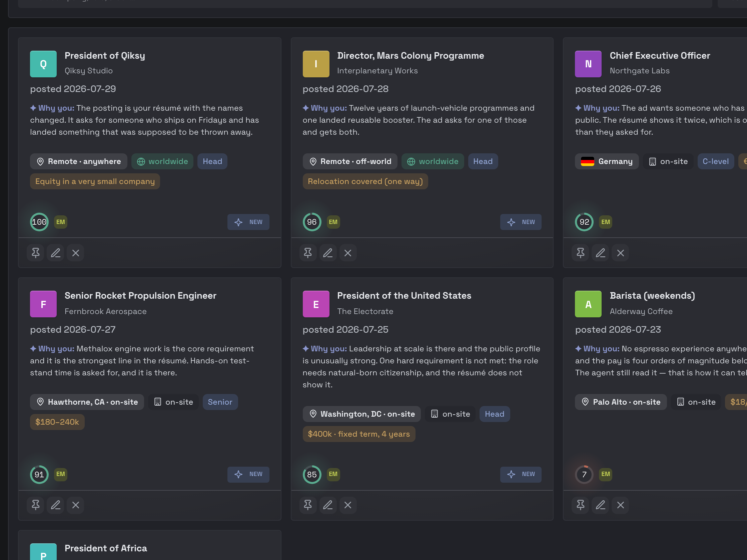Dismiss the President of Qiksy card
The height and width of the screenshot is (560, 747).
75,253
